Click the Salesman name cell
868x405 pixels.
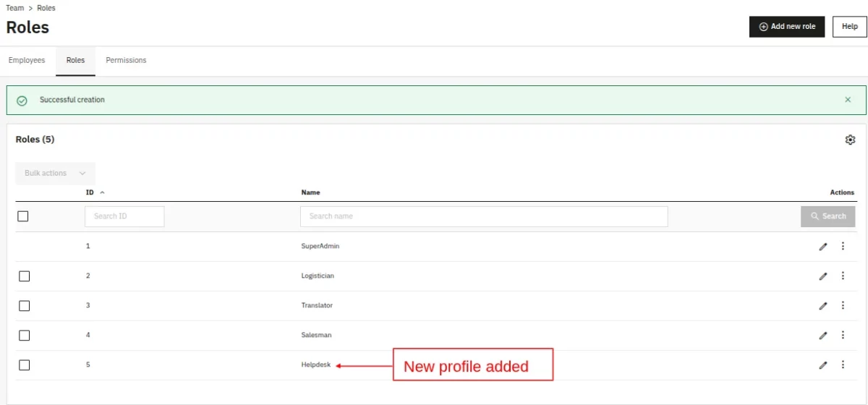pos(316,335)
